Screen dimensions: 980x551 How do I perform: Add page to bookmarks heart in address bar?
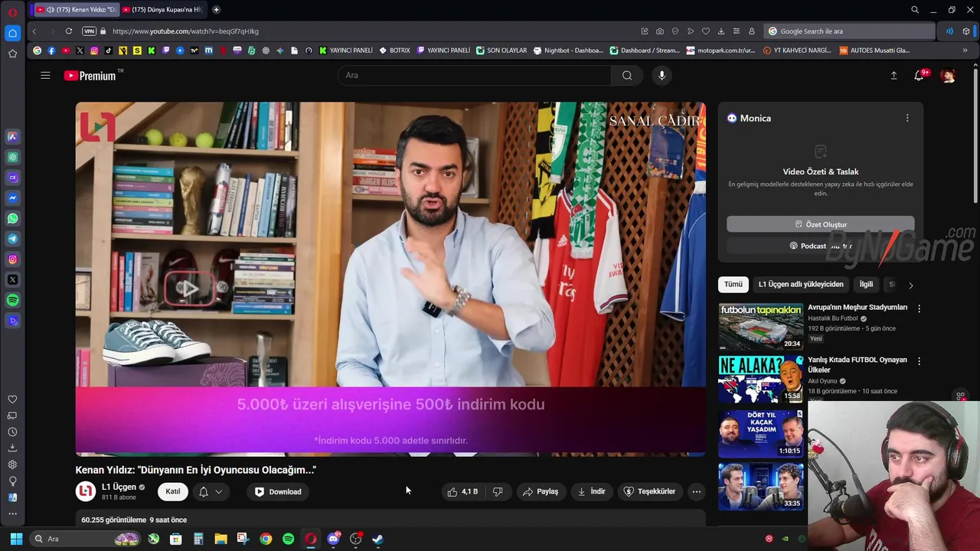pos(705,31)
